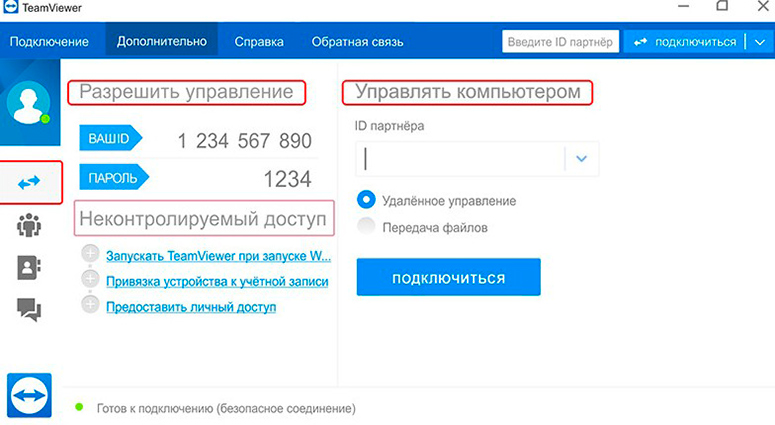Click plus icon beside Запускать TeamViewer
Screen dimensions: 775x425
[90, 254]
